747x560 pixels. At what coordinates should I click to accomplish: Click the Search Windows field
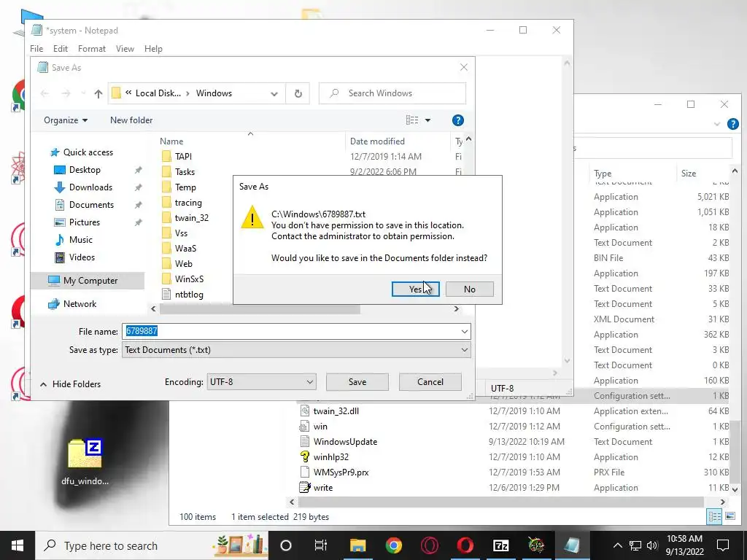point(392,93)
